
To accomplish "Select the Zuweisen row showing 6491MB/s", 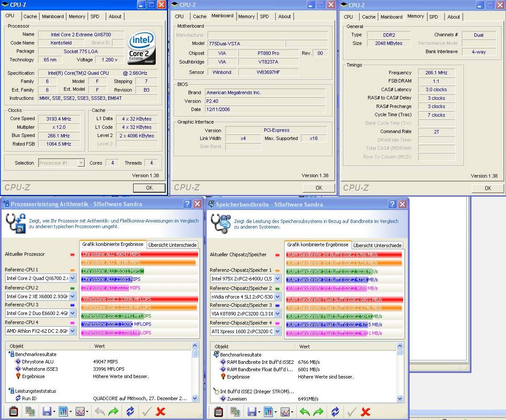I will coord(303,399).
